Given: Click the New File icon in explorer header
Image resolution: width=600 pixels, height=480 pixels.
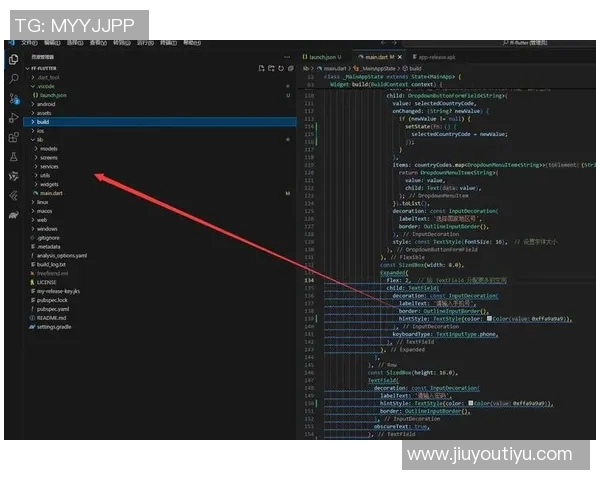Looking at the screenshot, I should [x=259, y=67].
